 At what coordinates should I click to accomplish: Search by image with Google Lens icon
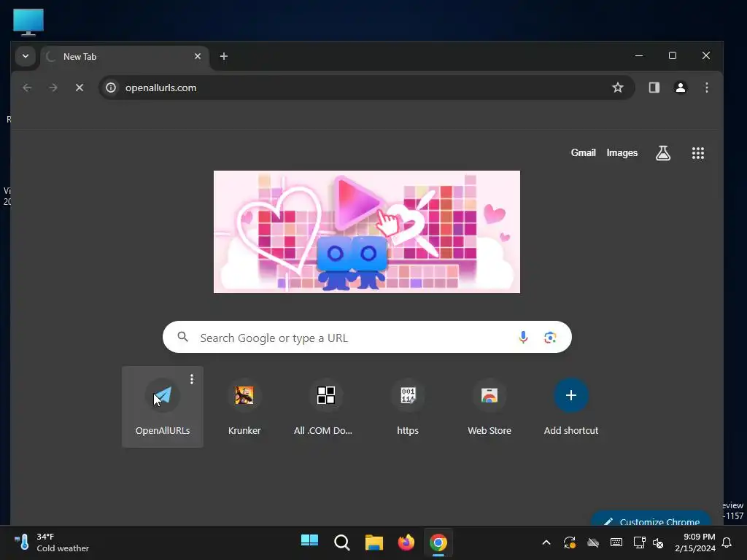(x=550, y=337)
